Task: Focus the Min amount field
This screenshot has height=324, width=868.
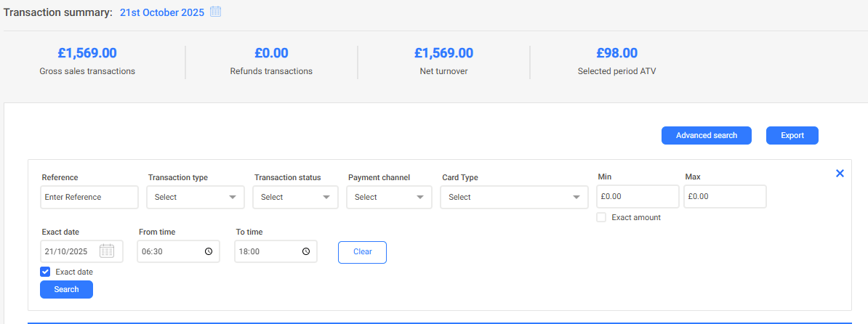Action: coord(637,197)
